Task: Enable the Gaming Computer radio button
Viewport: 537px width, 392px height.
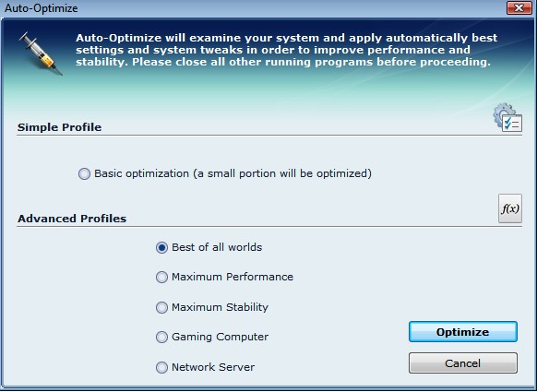Action: point(161,338)
